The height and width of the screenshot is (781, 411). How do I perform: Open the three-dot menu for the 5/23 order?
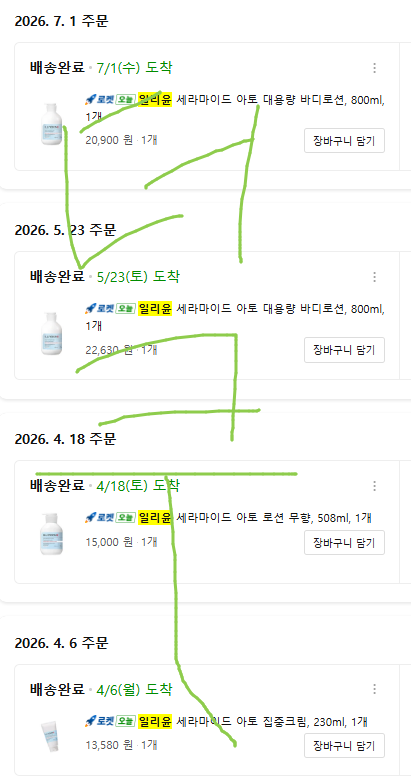[375, 277]
